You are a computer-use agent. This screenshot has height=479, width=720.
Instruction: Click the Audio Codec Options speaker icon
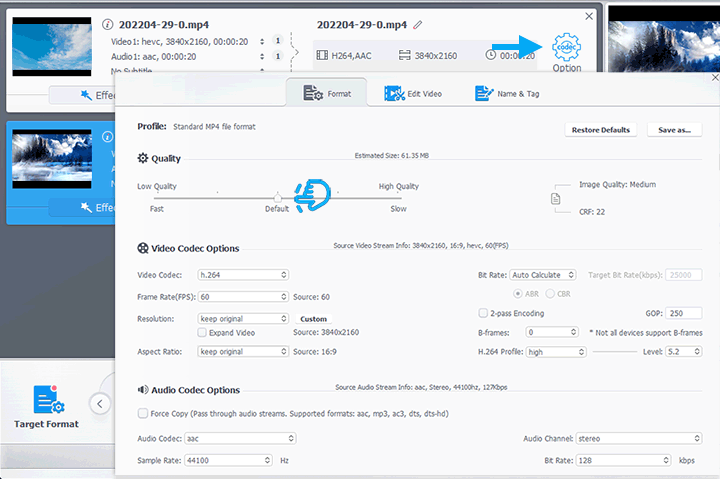pyautogui.click(x=143, y=389)
